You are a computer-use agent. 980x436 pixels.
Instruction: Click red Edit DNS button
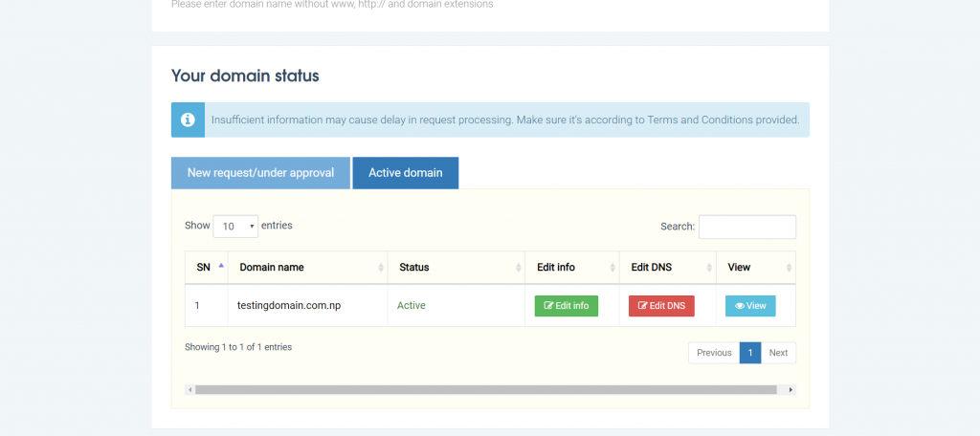point(661,306)
